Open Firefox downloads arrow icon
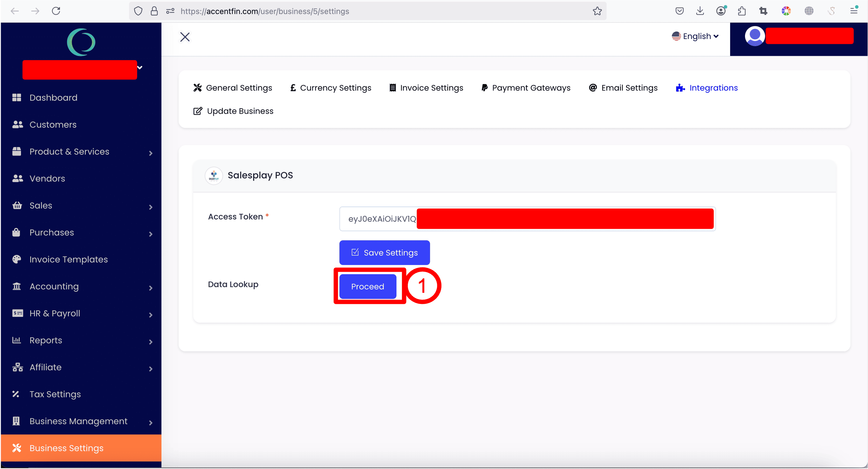 [700, 11]
